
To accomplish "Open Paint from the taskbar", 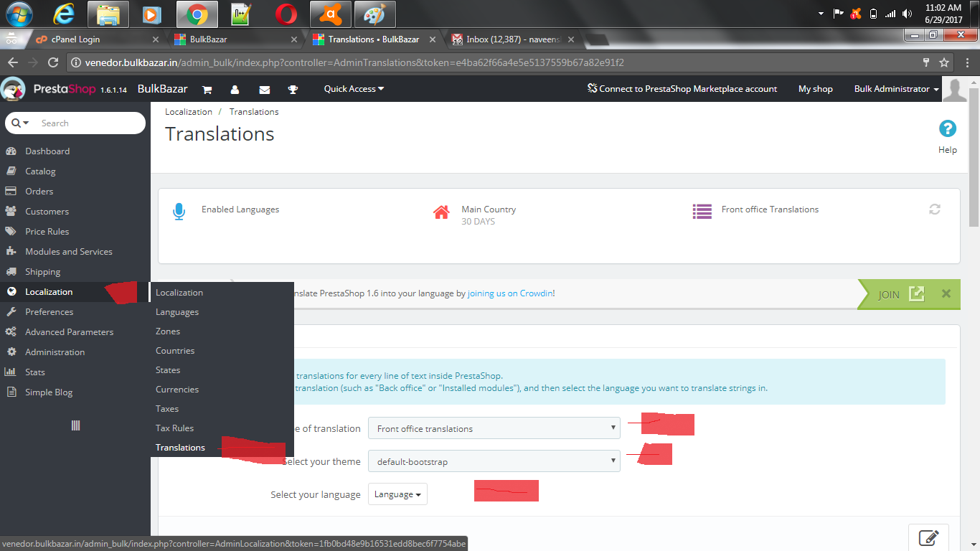I will (x=375, y=14).
